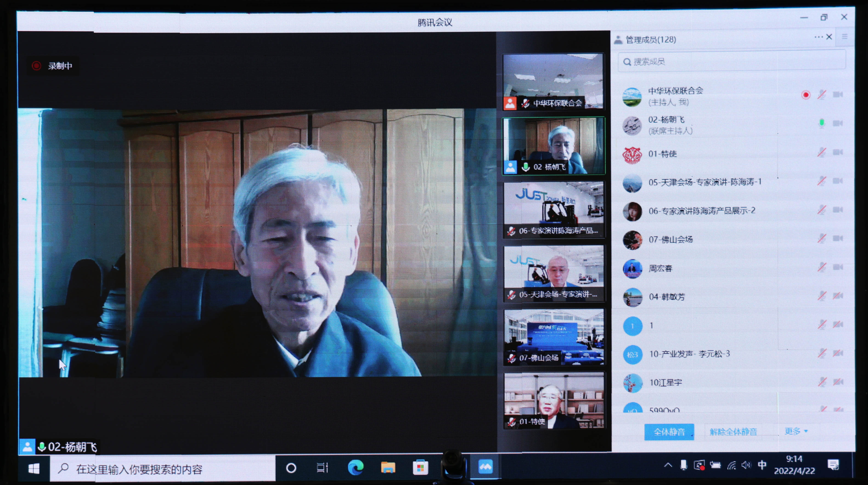Click the 解除全体静音 button

pos(733,432)
